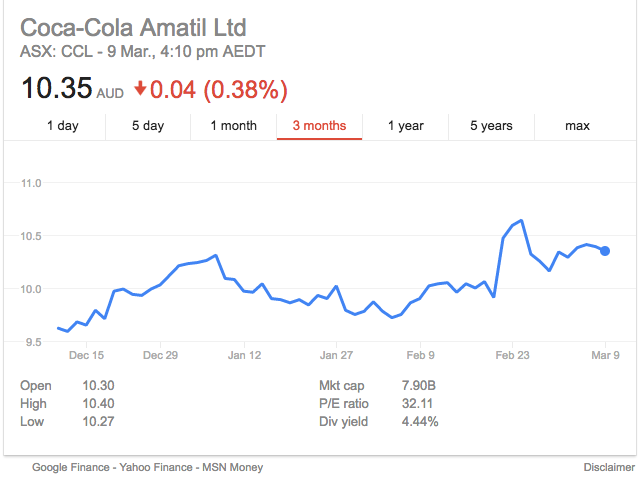Click the Mar 9 date label
The height and width of the screenshot is (488, 644).
pos(605,355)
